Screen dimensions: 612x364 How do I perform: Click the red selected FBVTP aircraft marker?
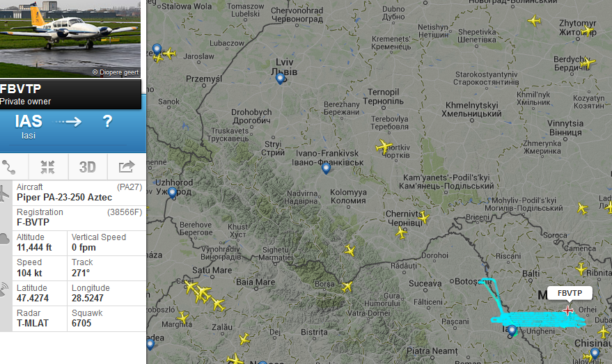point(568,310)
